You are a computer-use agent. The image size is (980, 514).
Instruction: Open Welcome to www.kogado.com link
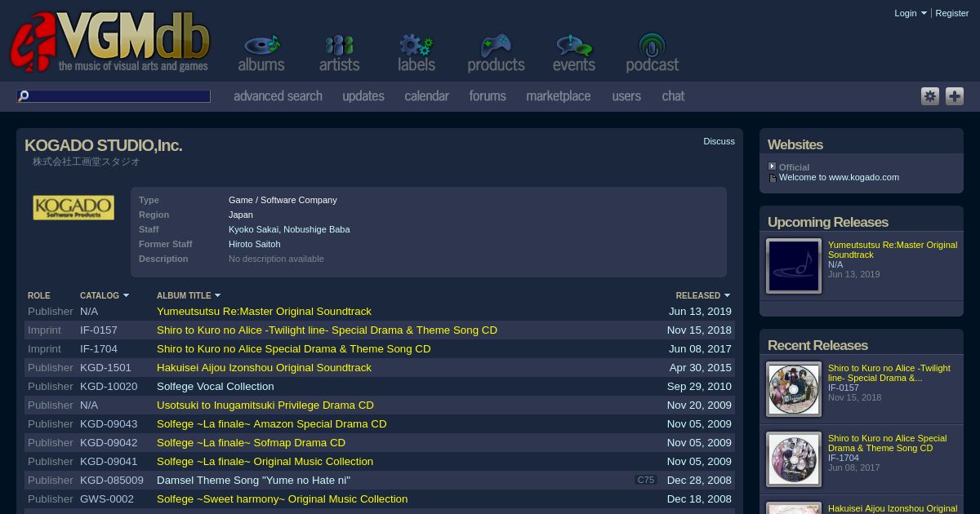[x=839, y=177]
